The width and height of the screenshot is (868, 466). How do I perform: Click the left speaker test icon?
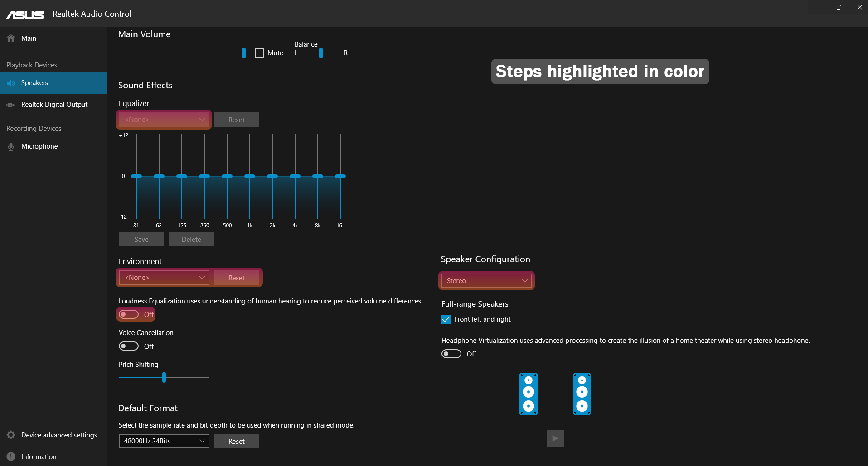point(529,394)
